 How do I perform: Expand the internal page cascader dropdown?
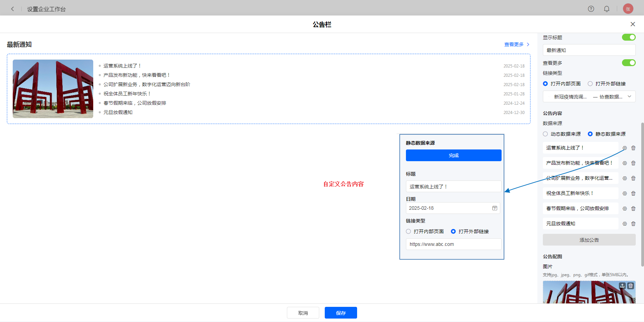(x=629, y=97)
